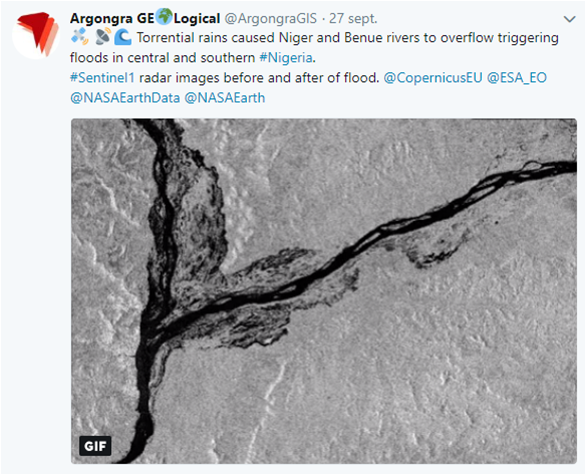Click the satellite emoji in the tweet
The height and width of the screenshot is (475, 586).
pyautogui.click(x=79, y=37)
